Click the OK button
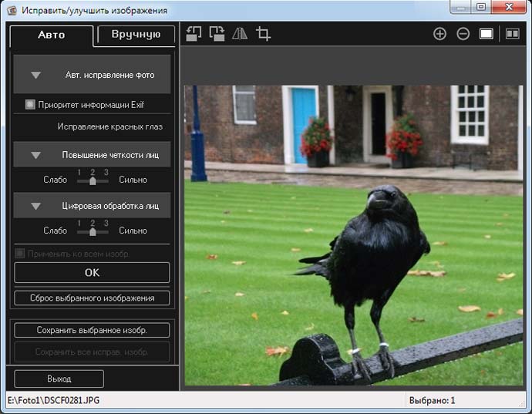The width and height of the screenshot is (532, 414). [92, 272]
